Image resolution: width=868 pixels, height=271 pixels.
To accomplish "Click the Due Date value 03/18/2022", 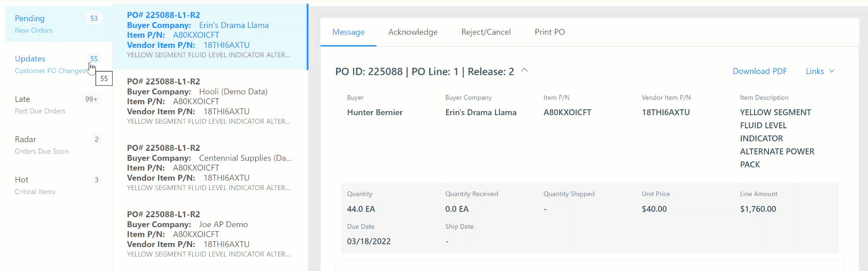I will tap(368, 242).
